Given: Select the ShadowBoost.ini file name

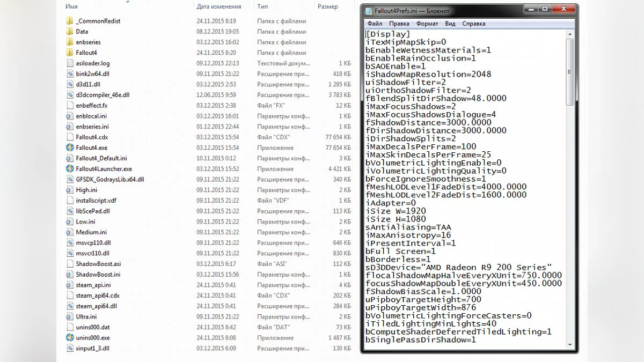Looking at the screenshot, I should pyautogui.click(x=98, y=274).
